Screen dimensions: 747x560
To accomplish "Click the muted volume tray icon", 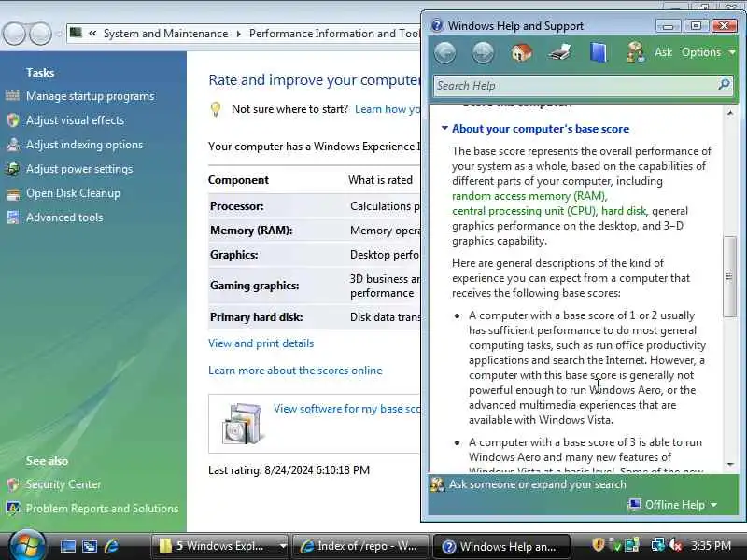I will (675, 545).
